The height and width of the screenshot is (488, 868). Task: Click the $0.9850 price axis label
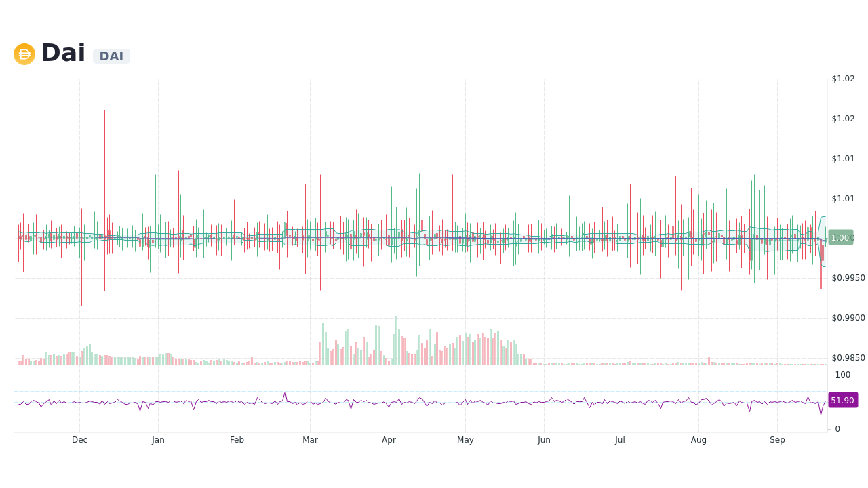[848, 358]
